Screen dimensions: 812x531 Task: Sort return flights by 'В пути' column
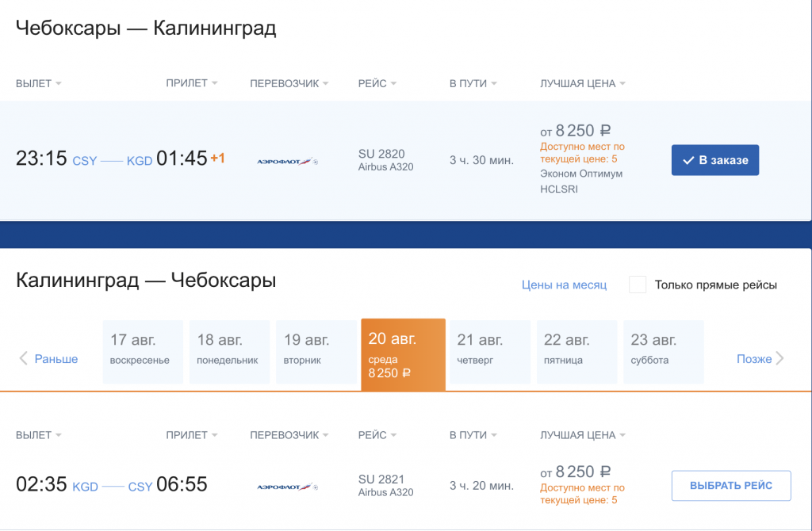(473, 435)
